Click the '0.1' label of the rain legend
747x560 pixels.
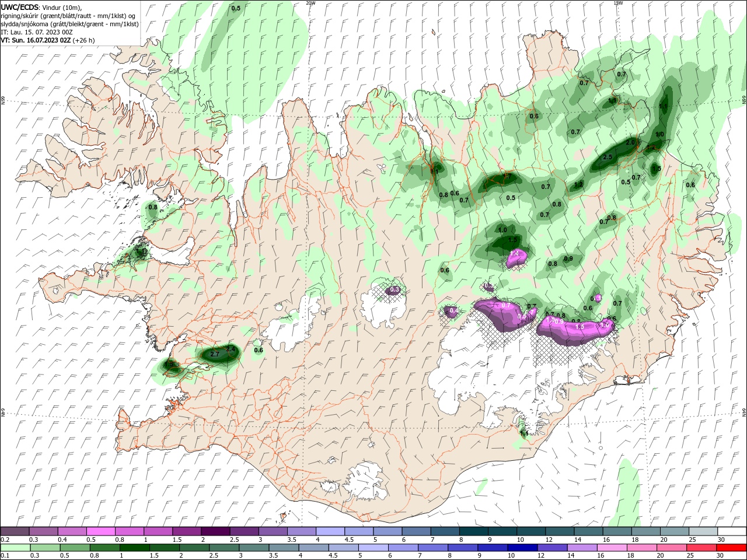coord(5,556)
